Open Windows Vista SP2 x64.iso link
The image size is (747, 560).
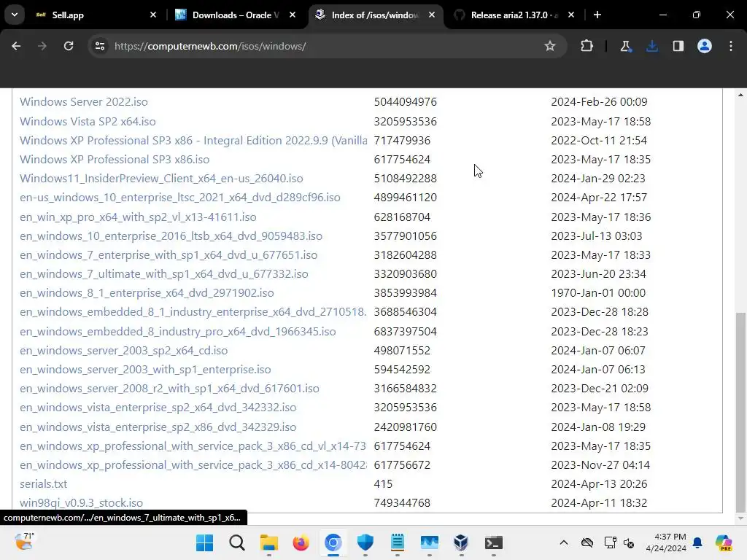pyautogui.click(x=88, y=122)
